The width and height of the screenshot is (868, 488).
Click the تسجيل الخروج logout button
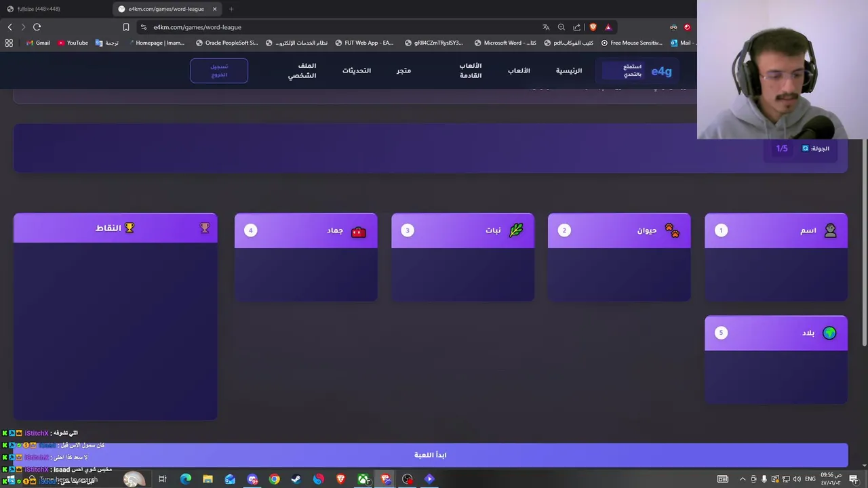(x=219, y=70)
